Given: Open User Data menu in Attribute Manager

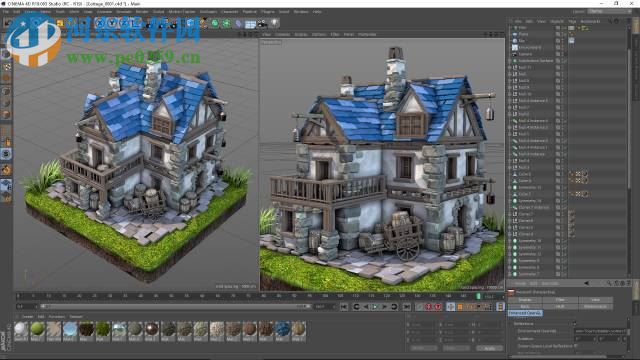Looking at the screenshot, I should pos(550,283).
